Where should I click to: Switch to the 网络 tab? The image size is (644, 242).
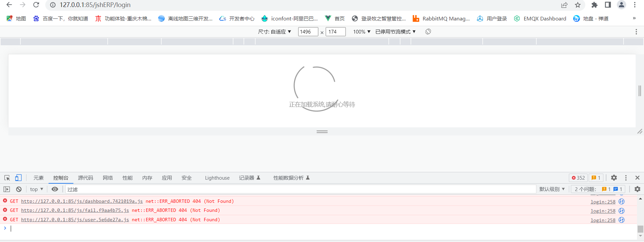(108, 178)
